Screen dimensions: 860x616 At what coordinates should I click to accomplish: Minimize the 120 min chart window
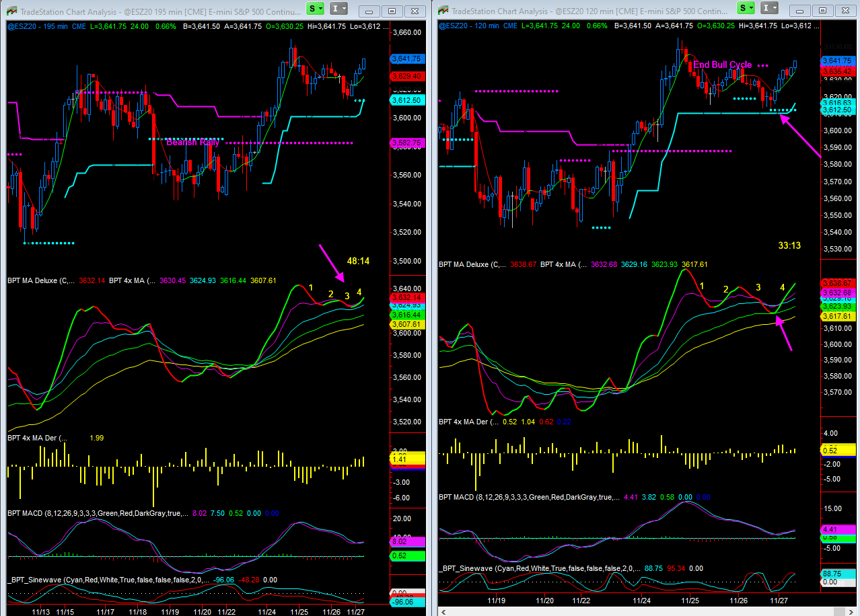(801, 11)
